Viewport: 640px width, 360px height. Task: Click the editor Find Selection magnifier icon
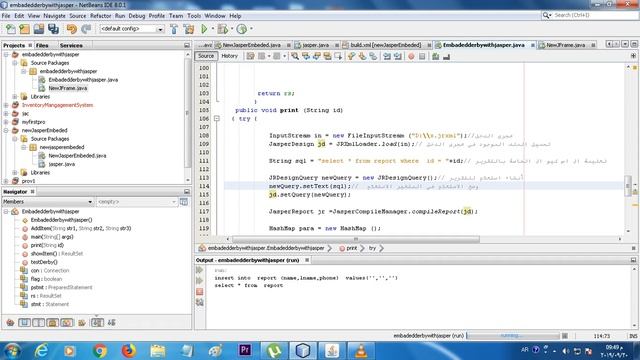pyautogui.click(x=295, y=56)
